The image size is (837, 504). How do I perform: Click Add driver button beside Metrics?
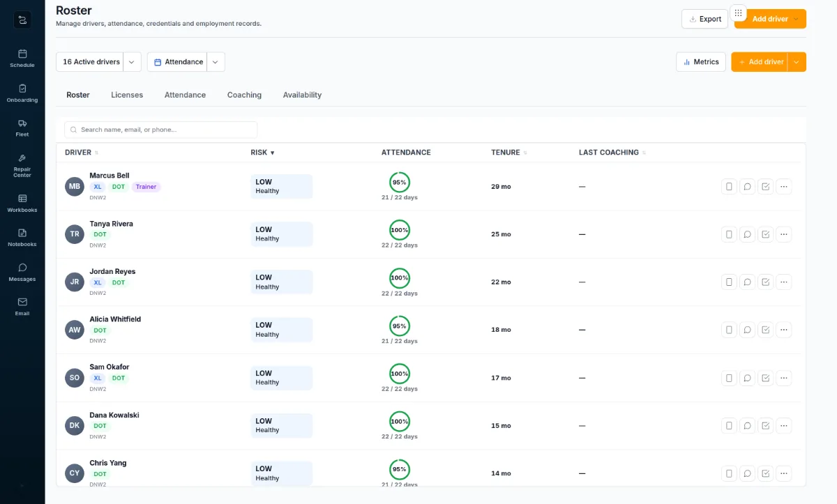point(760,62)
